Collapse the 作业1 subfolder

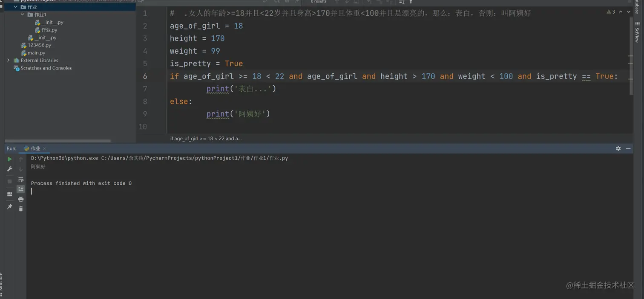pyautogui.click(x=23, y=15)
